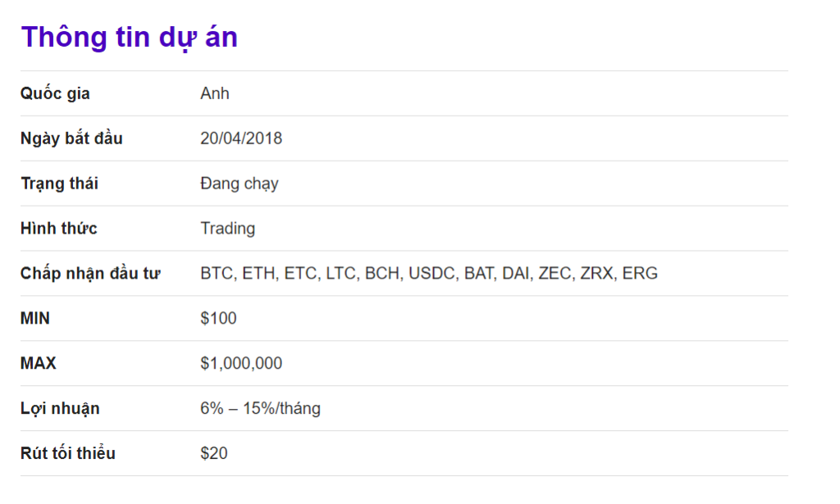Click the "Trading" value
Screen dimensions: 840x504
[x=227, y=229]
